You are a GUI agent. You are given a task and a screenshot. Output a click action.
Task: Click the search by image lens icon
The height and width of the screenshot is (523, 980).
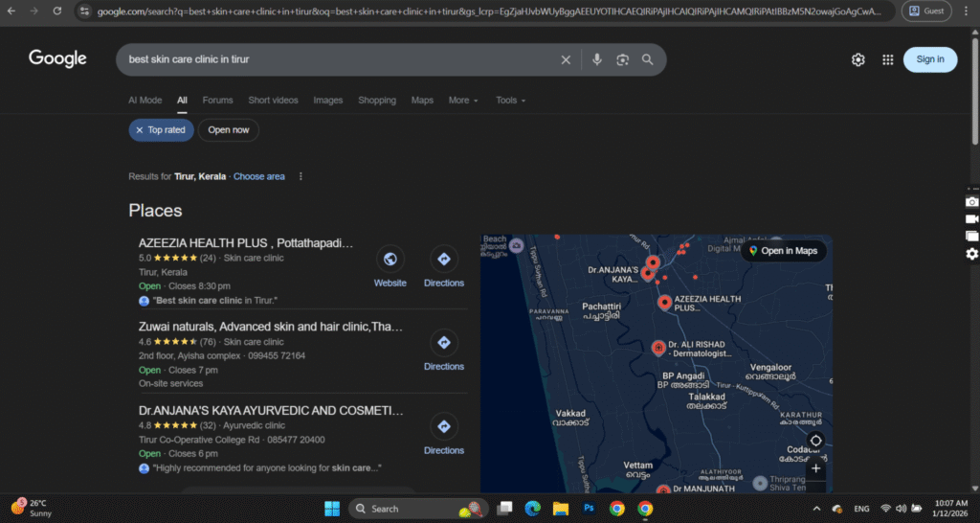622,59
